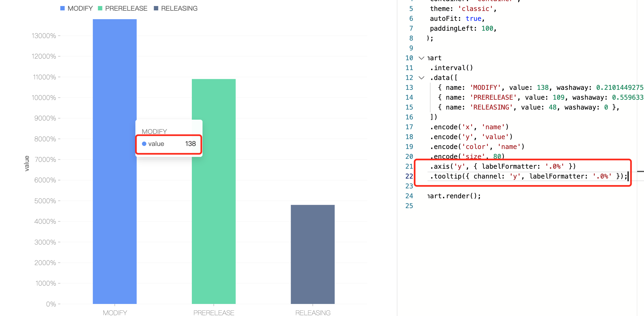Toggle MODIFY series visibility via legend
Image resolution: width=644 pixels, height=316 pixels.
pos(79,8)
